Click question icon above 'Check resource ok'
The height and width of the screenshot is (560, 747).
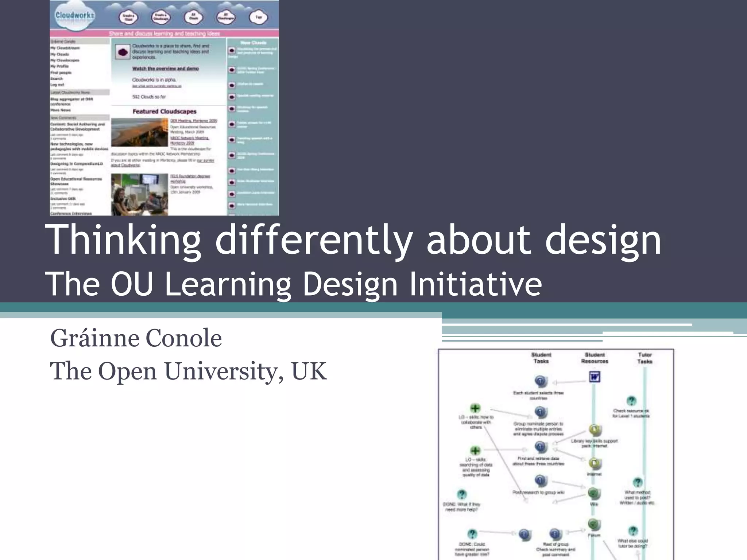(x=631, y=401)
